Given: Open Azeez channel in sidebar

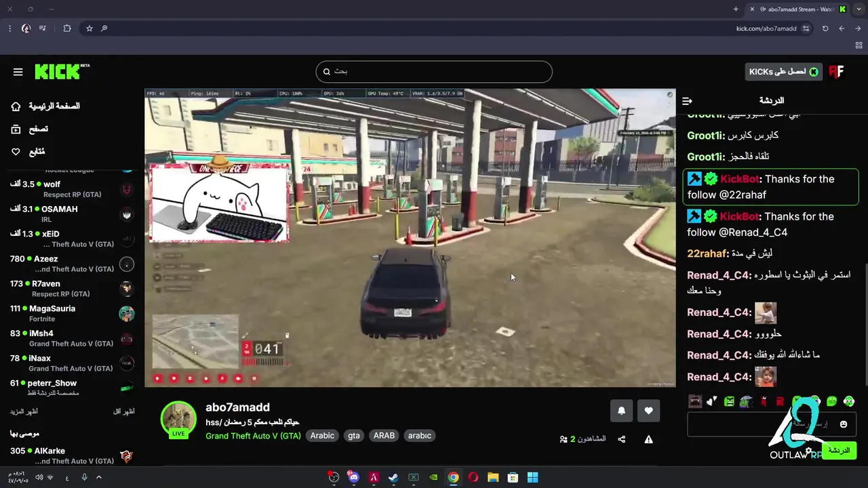Looking at the screenshot, I should coord(71,264).
